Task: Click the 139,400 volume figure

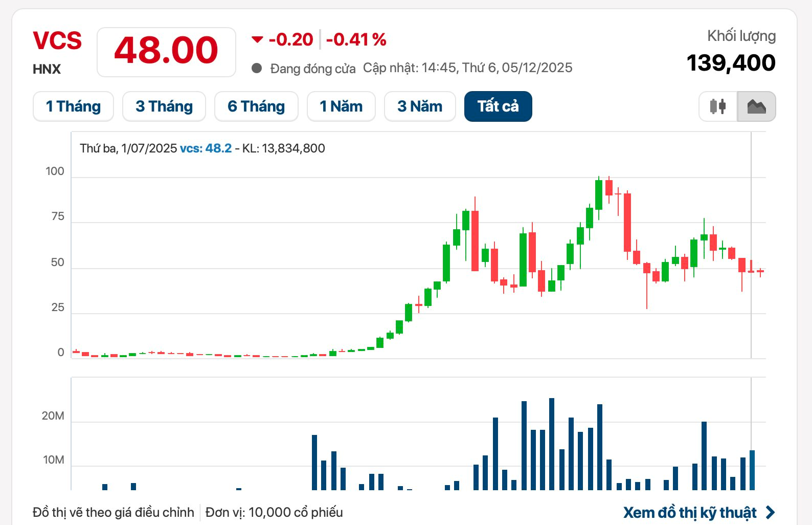Action: [x=731, y=63]
